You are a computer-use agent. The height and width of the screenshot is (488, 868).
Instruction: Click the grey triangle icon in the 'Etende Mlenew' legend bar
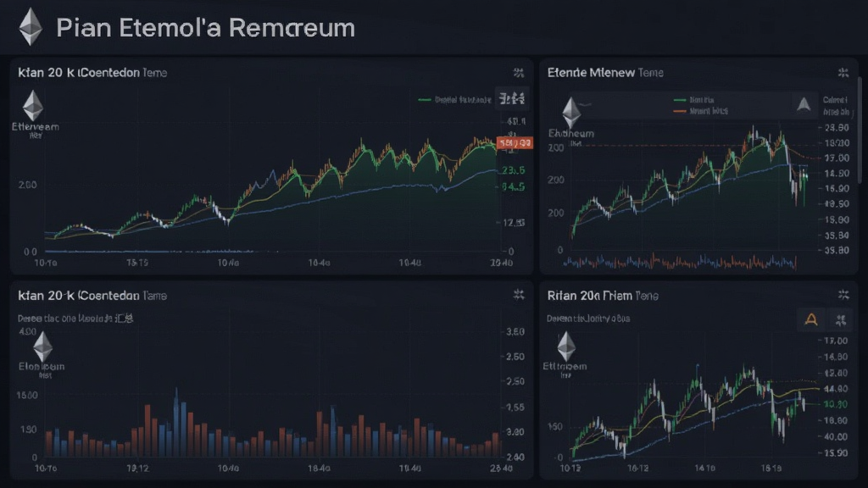(x=804, y=104)
